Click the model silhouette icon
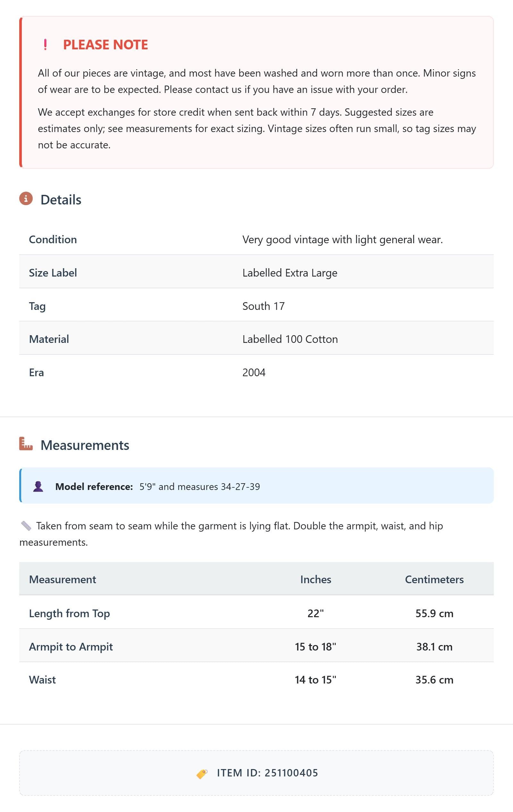Image resolution: width=513 pixels, height=812 pixels. [38, 487]
